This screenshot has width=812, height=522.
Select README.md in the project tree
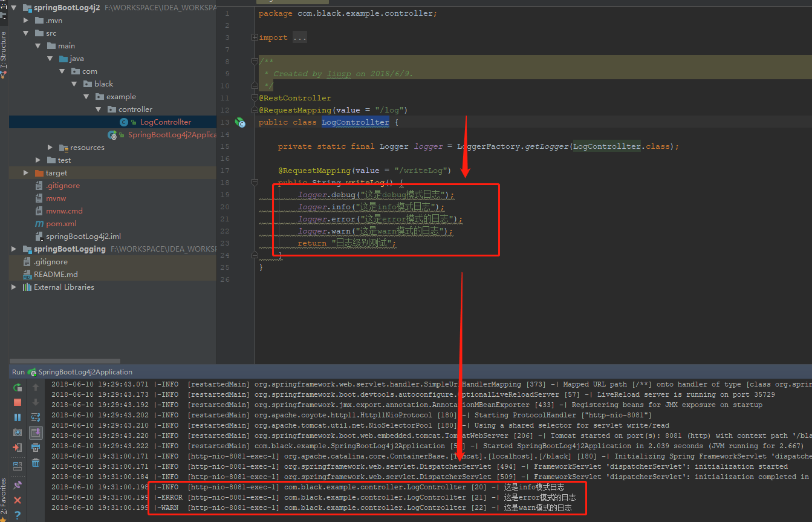click(x=56, y=275)
